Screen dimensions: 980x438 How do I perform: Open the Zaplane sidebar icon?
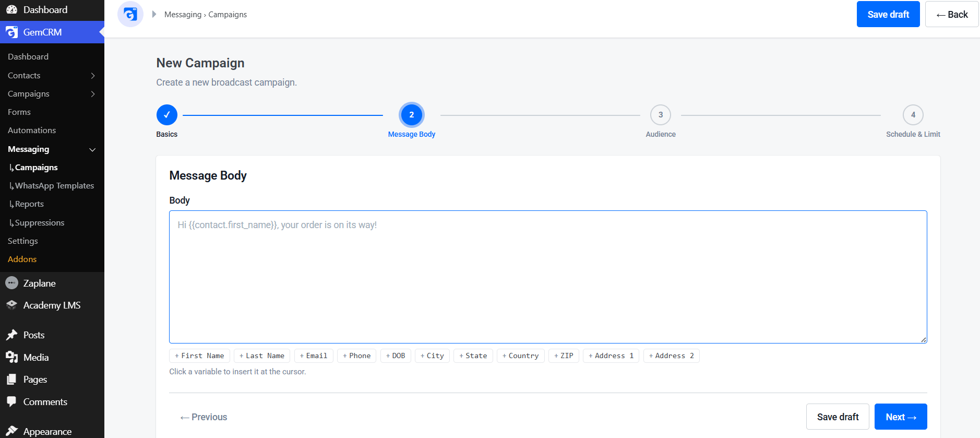click(x=11, y=283)
